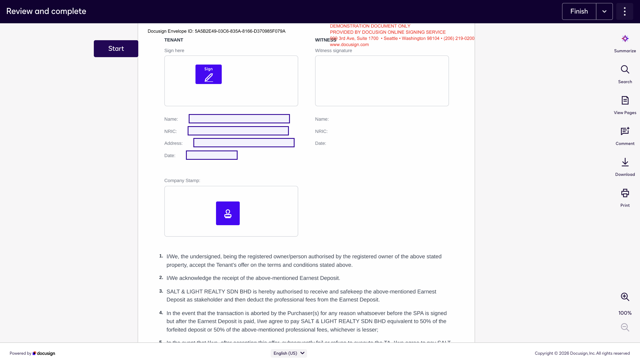Click the tenant Date input field
The height and width of the screenshot is (364, 640).
212,155
